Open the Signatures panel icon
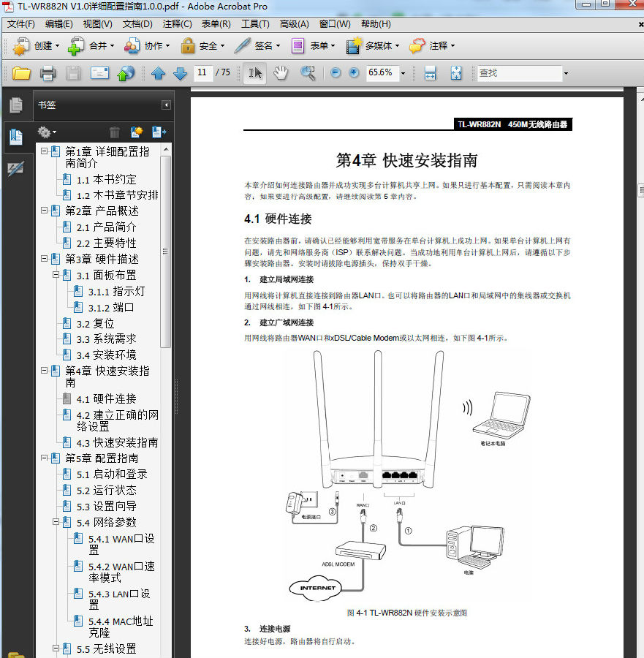644x658 pixels. click(x=16, y=169)
